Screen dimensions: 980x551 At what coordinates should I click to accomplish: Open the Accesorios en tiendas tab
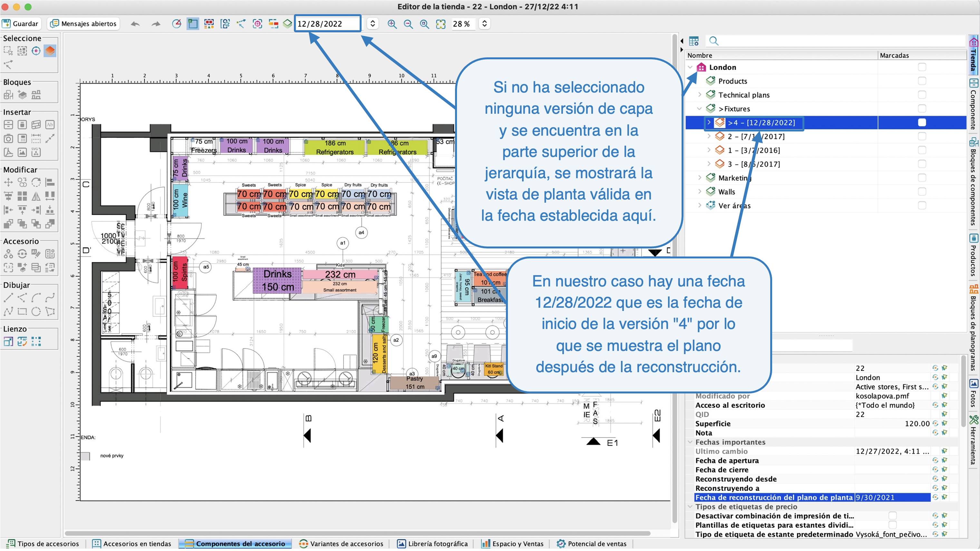pyautogui.click(x=132, y=544)
